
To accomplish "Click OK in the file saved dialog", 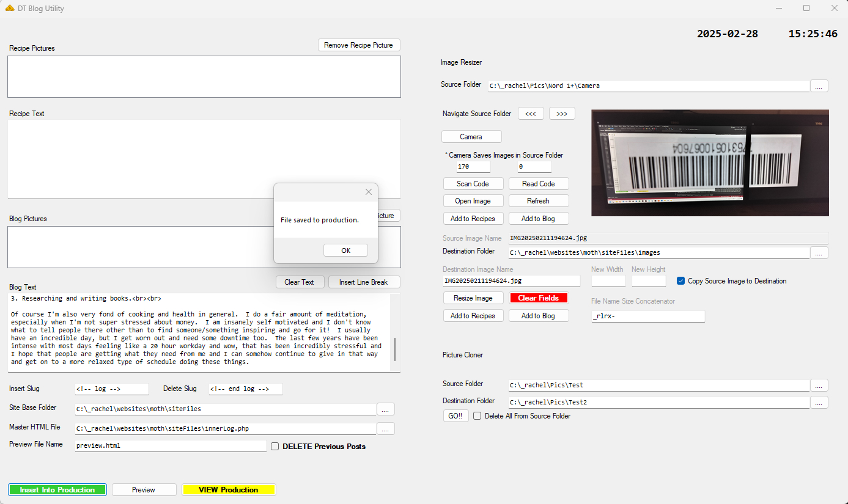I will click(346, 250).
